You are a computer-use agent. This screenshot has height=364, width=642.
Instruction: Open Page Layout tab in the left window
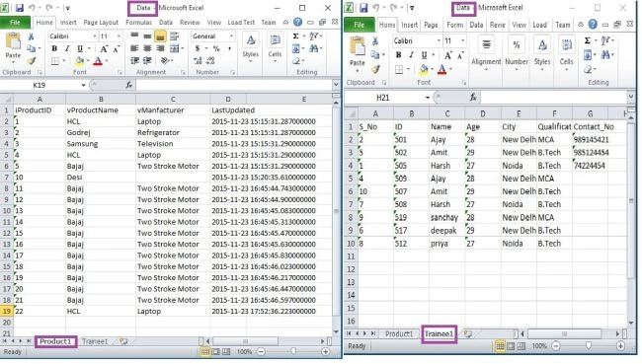[101, 22]
